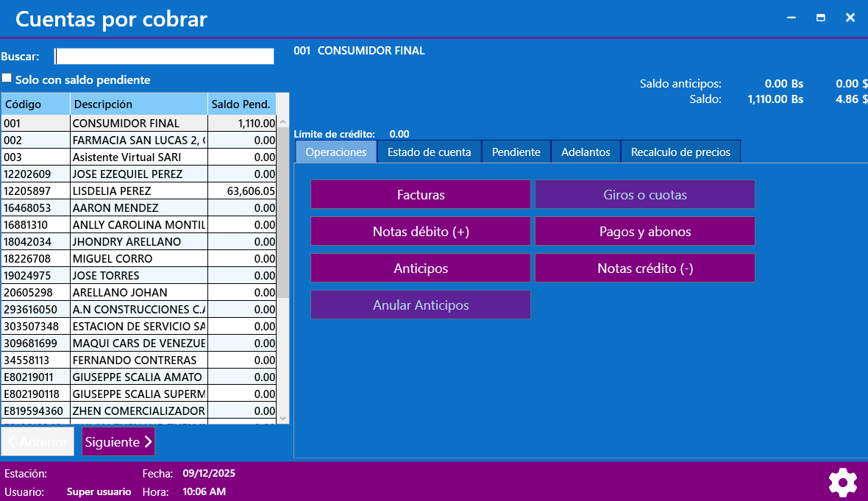868x501 pixels.
Task: Click the Anterior previous-page button
Action: [x=38, y=441]
